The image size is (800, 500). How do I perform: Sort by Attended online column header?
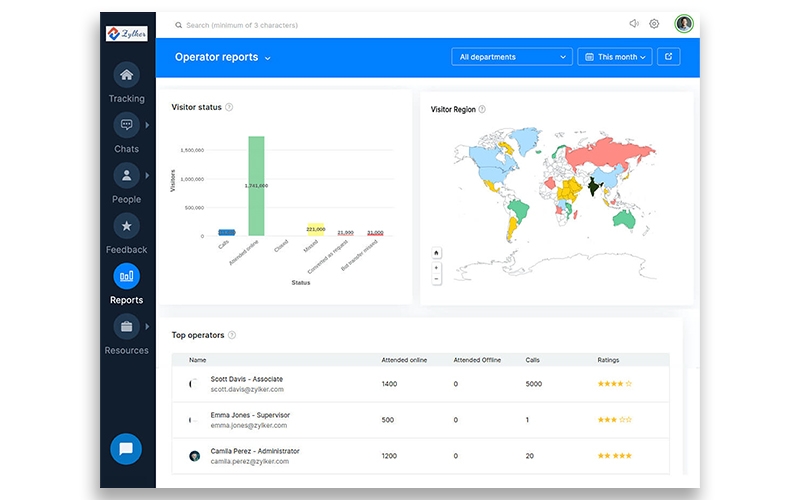tap(404, 360)
